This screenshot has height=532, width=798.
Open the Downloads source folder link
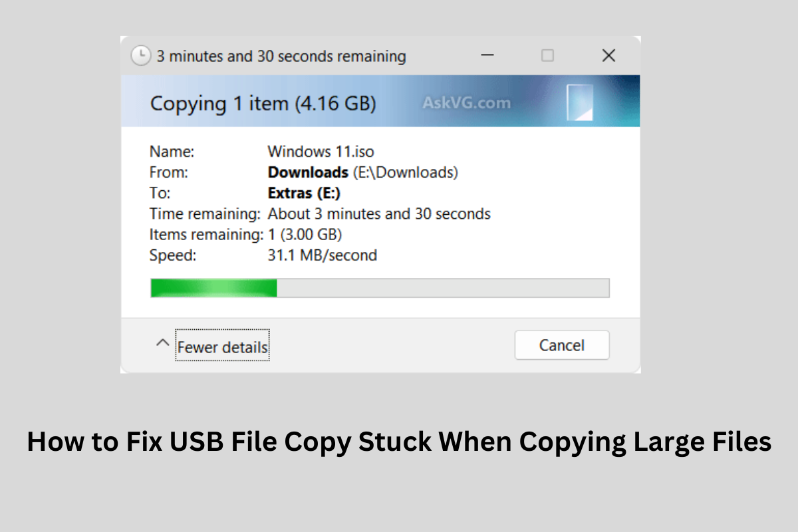pyautogui.click(x=308, y=173)
